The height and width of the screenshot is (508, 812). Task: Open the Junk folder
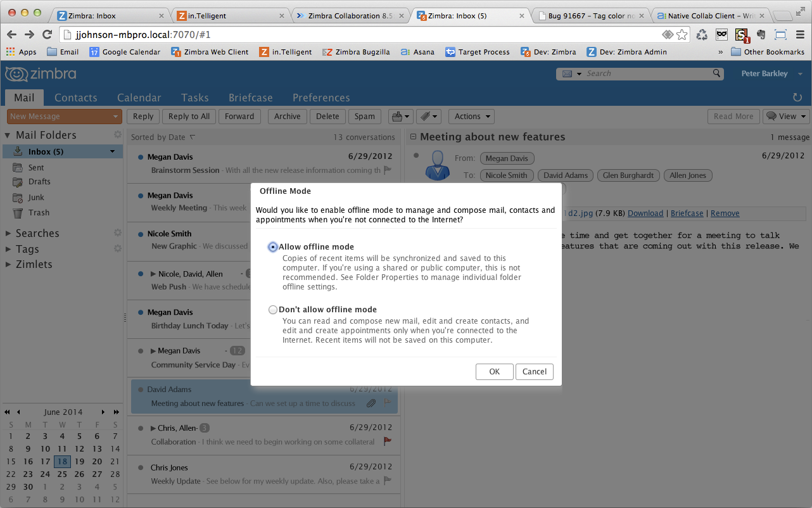pos(36,198)
